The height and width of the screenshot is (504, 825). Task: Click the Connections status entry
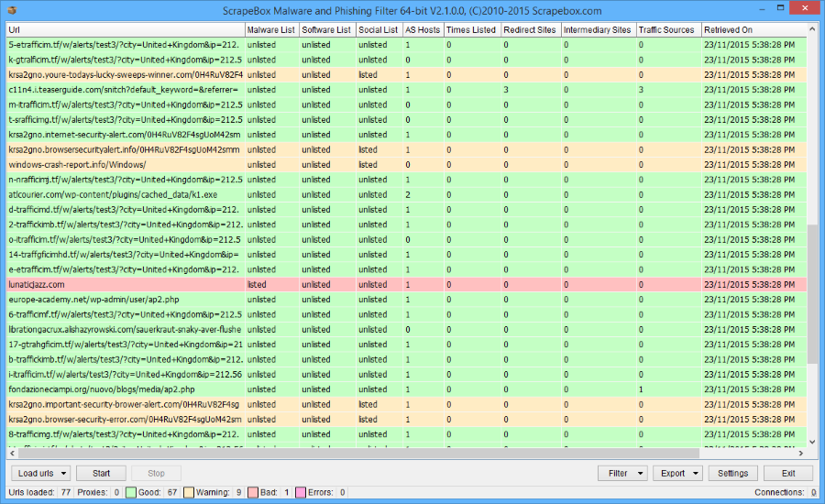pos(785,492)
